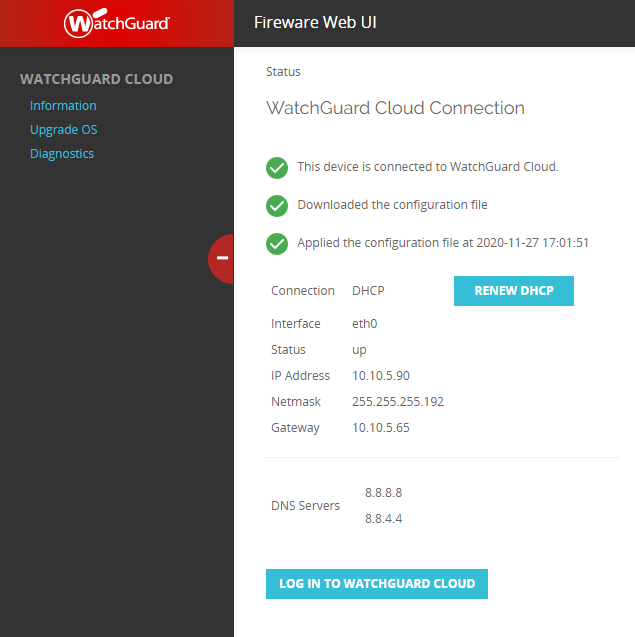The height and width of the screenshot is (637, 635).
Task: Open the Diagnostics page
Action: click(62, 154)
